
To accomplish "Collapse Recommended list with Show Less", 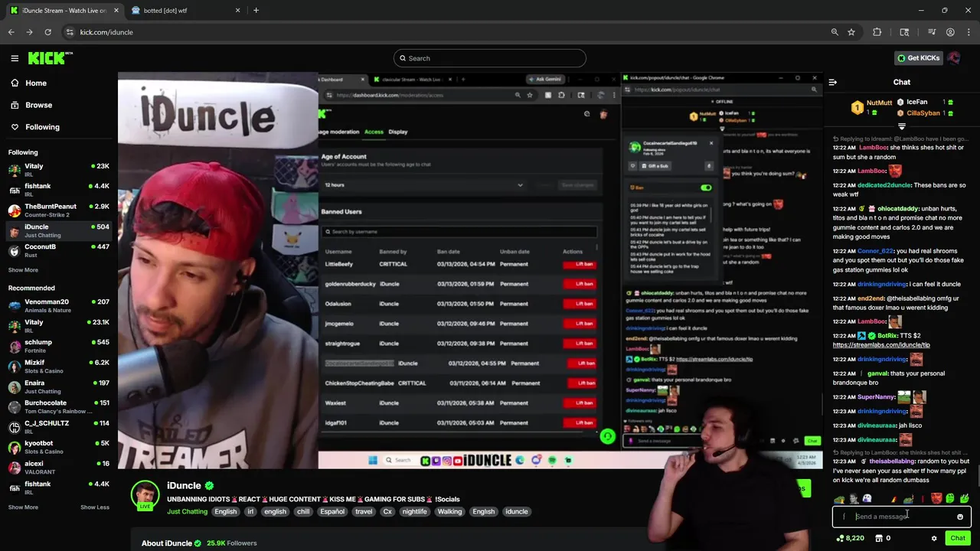I will tap(95, 507).
